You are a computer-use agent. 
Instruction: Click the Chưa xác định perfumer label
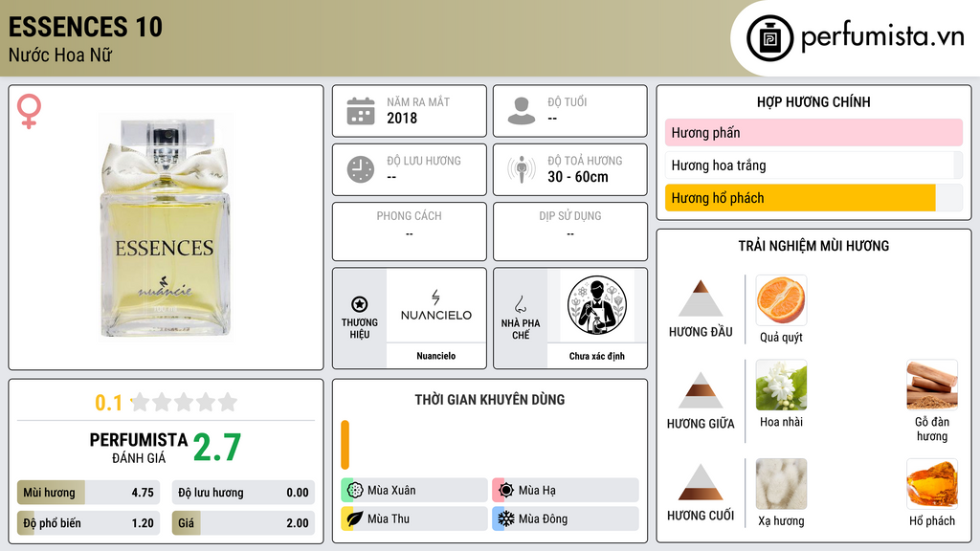pyautogui.click(x=597, y=356)
